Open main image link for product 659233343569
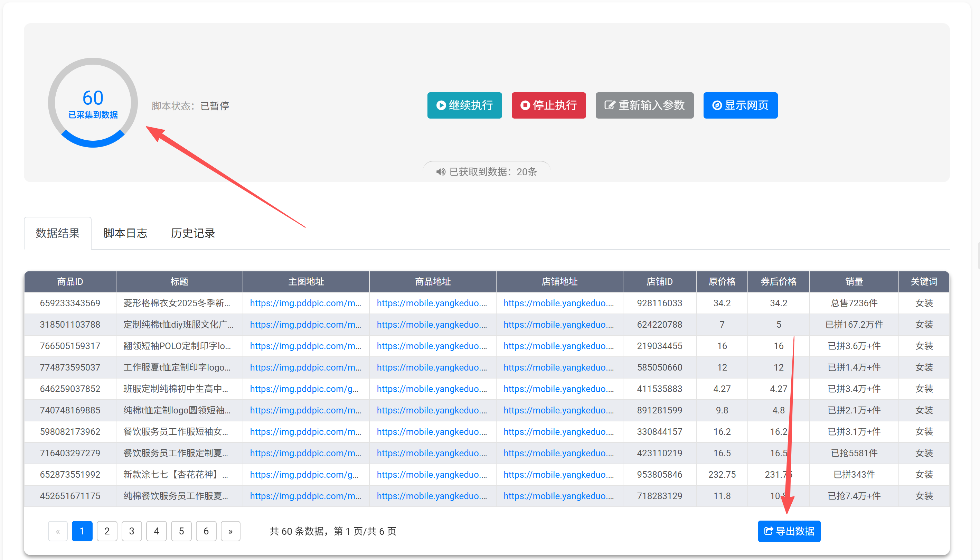This screenshot has height=560, width=980. coord(306,304)
